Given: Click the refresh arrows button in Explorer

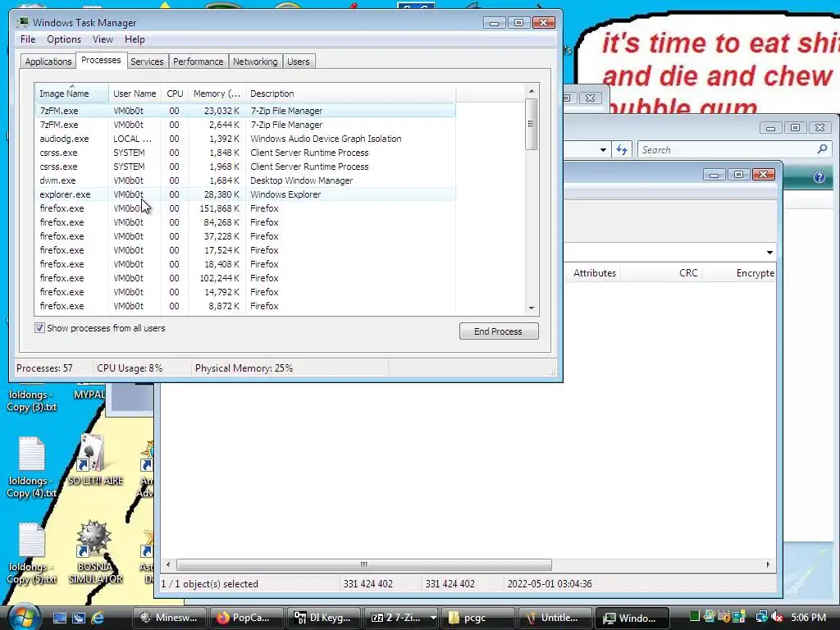Looking at the screenshot, I should click(622, 149).
